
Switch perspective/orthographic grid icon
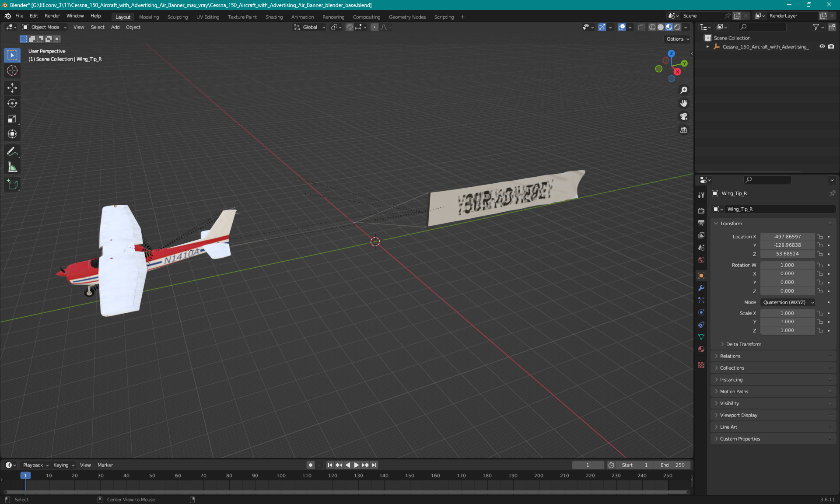point(684,130)
